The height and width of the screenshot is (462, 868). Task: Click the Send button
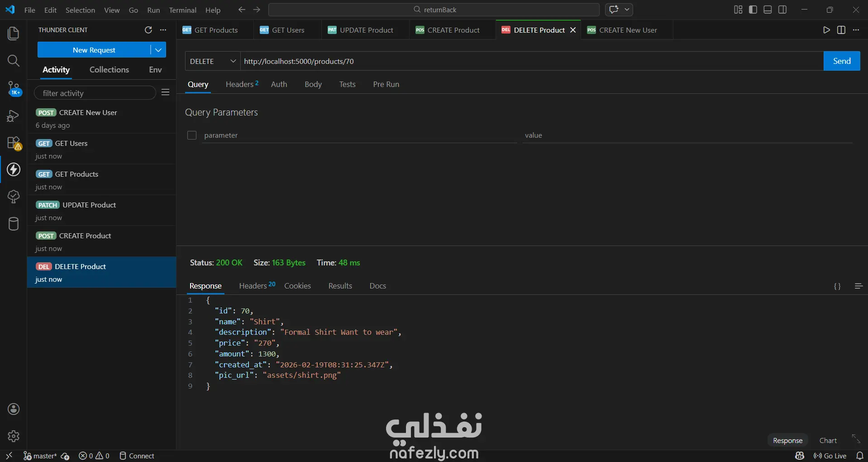coord(842,61)
